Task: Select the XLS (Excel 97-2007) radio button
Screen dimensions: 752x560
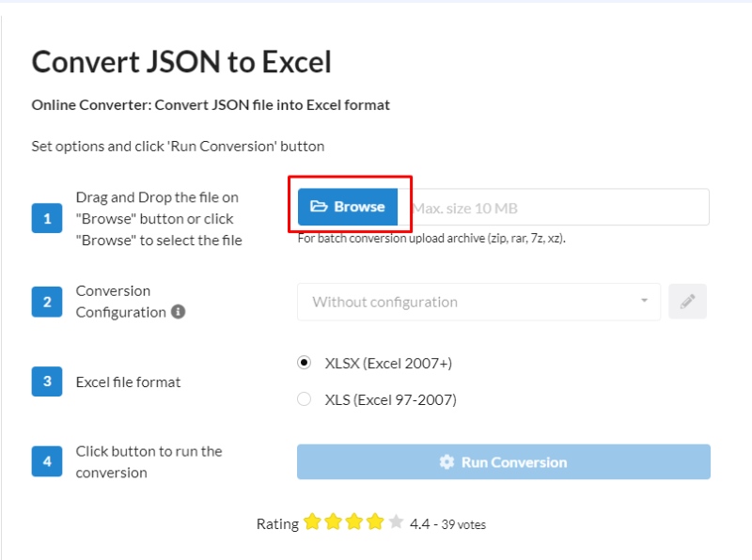Action: point(305,398)
